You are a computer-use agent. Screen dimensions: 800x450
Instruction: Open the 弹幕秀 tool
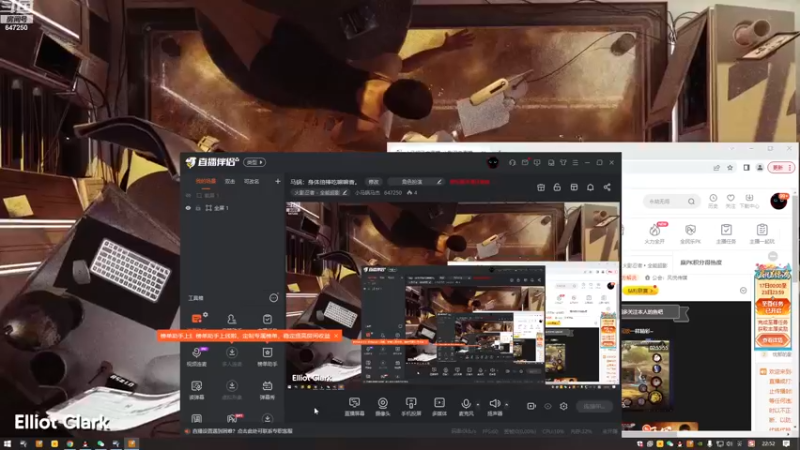pyautogui.click(x=267, y=390)
